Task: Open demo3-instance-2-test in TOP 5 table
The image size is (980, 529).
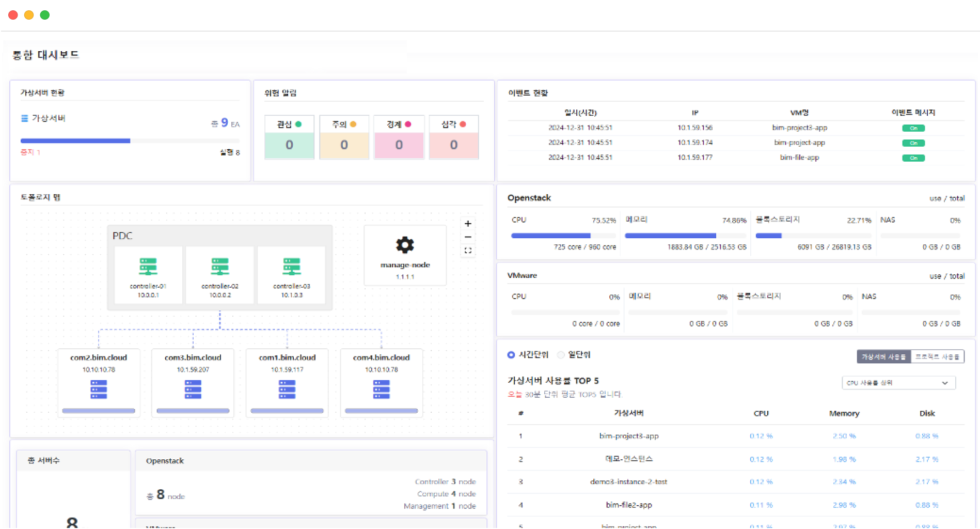Action: pos(629,481)
